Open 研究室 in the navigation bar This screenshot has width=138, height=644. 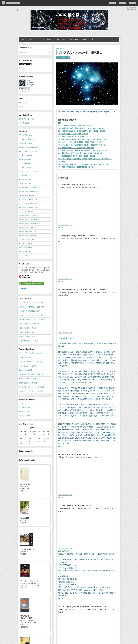pos(84,39)
